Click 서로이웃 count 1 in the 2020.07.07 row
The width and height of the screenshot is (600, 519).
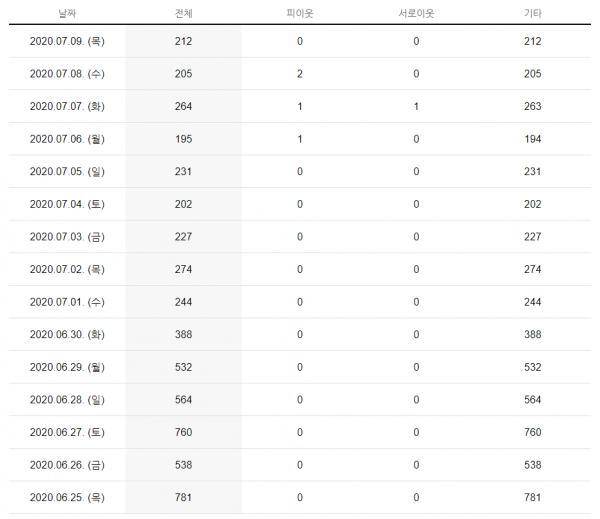[x=416, y=106]
